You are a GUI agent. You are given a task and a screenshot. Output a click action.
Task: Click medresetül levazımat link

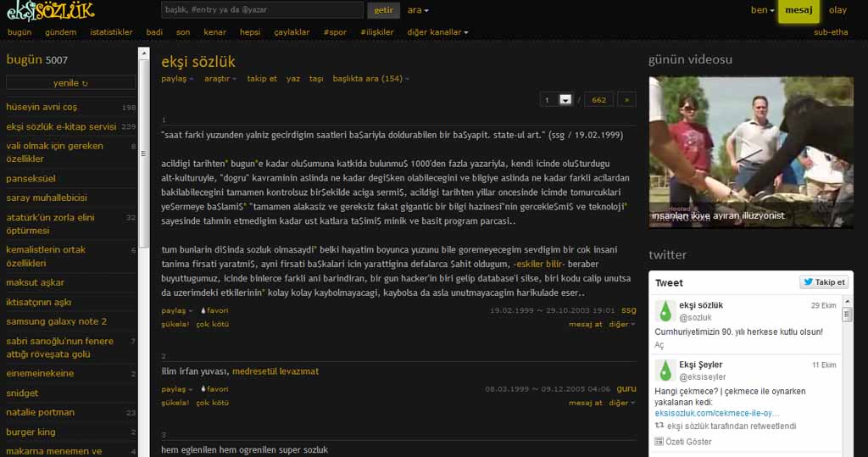(x=275, y=371)
